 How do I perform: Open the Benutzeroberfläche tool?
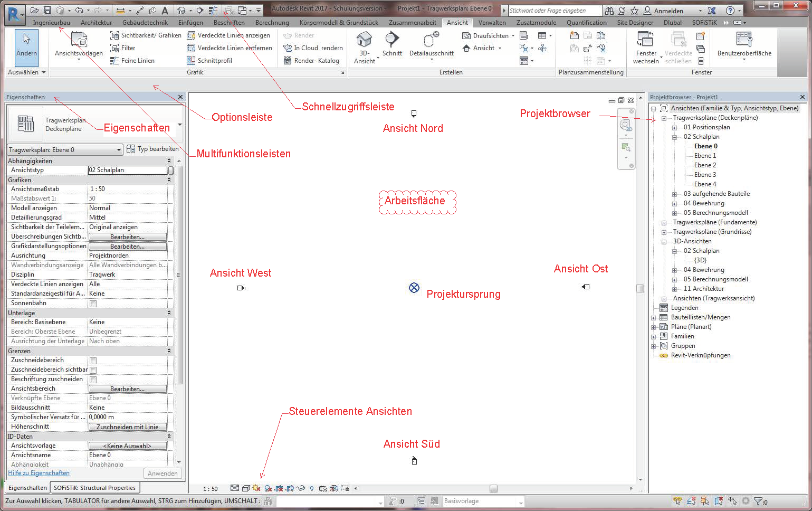pos(744,40)
